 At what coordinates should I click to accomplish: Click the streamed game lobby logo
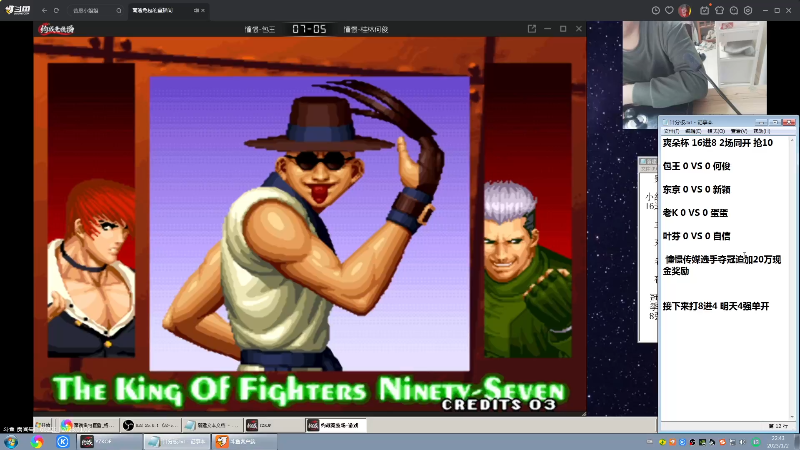pos(56,29)
